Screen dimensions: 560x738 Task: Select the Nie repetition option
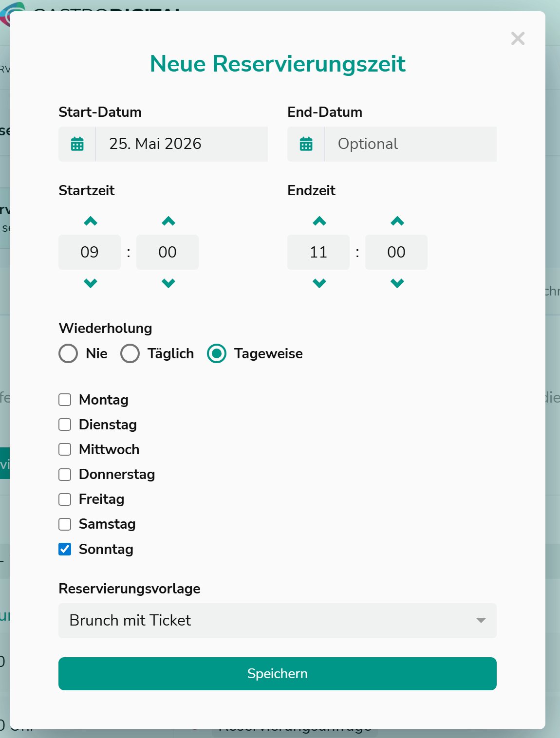click(68, 353)
